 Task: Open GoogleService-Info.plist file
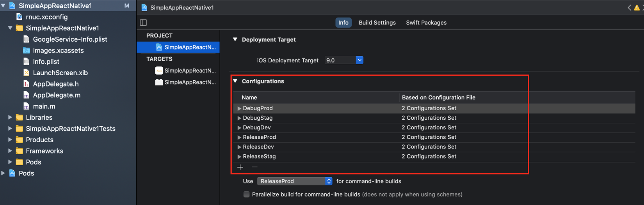point(70,39)
